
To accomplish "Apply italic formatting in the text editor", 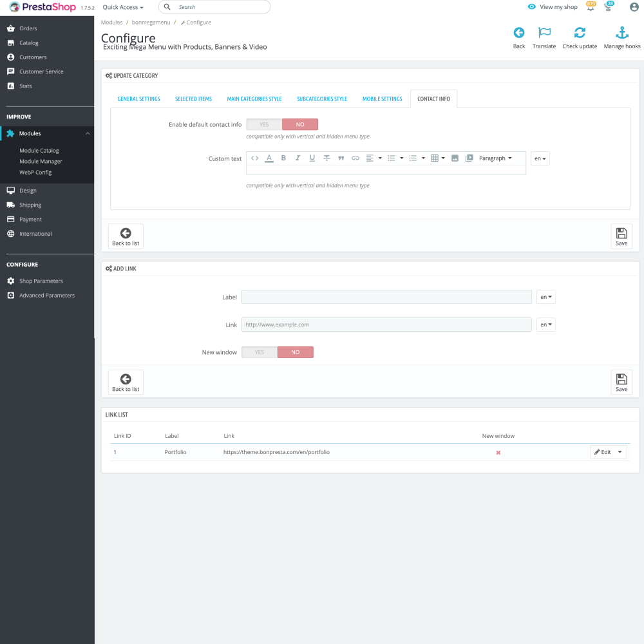I will (x=298, y=158).
